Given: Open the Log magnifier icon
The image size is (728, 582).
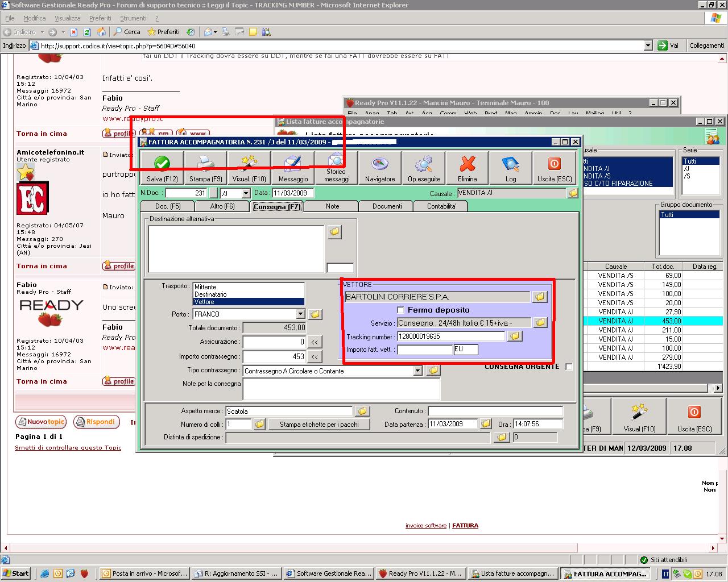Looking at the screenshot, I should pyautogui.click(x=511, y=164).
